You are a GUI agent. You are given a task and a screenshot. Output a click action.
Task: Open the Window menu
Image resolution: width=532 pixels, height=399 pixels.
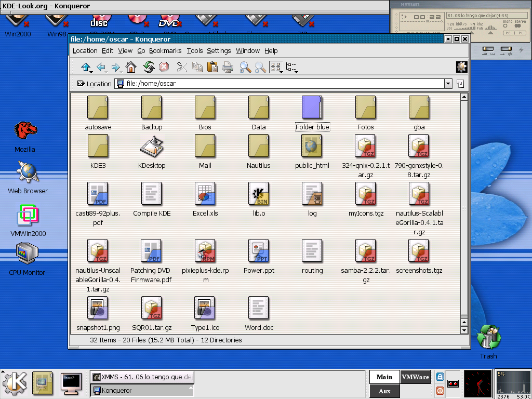coord(248,51)
